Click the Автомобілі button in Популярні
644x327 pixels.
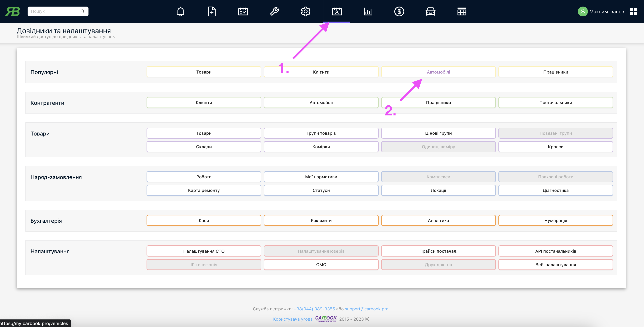click(x=438, y=72)
